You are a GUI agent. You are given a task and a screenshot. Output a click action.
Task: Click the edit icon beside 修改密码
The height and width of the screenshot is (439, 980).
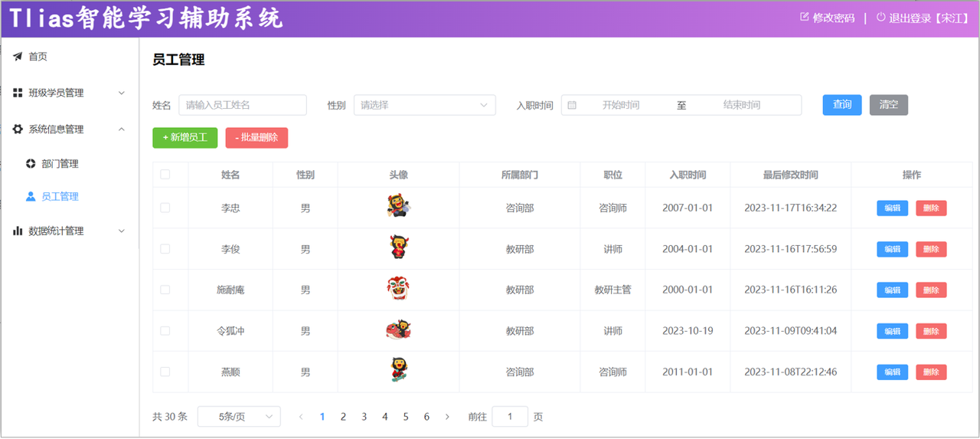point(804,17)
